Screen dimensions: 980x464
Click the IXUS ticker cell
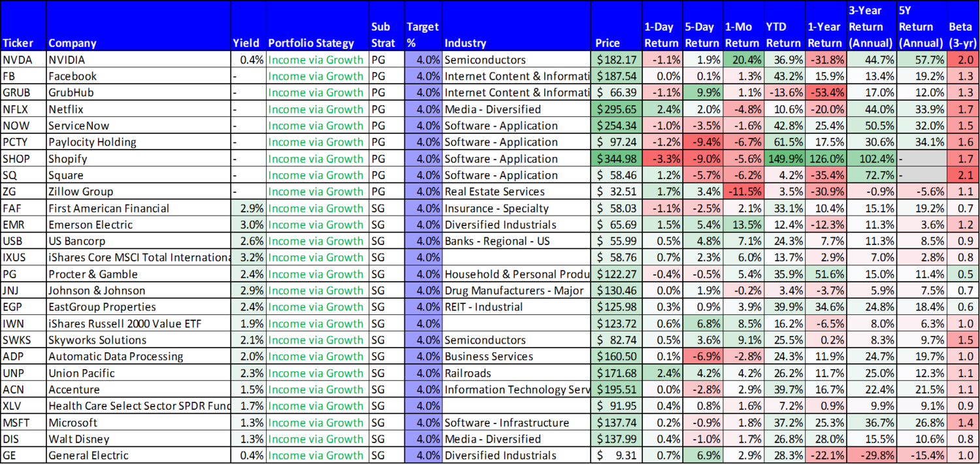point(24,257)
